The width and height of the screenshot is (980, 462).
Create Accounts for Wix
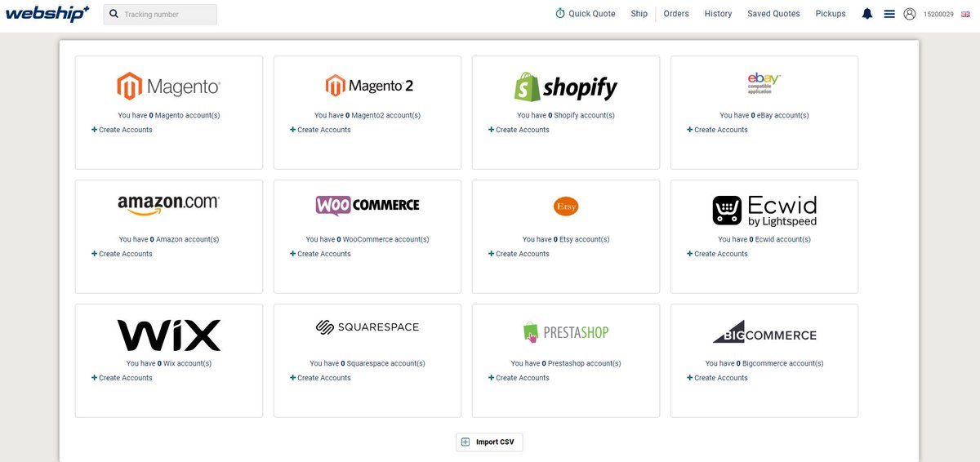coord(122,378)
